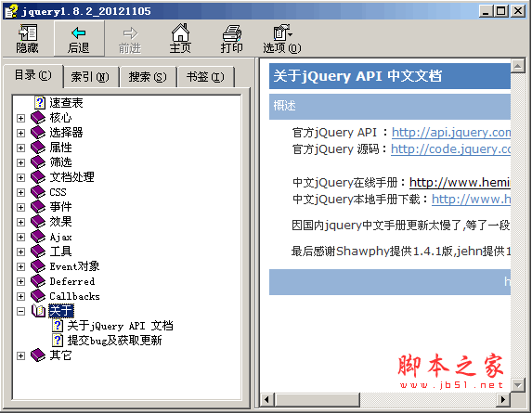
Task: Click the vertical scrollbar down arrow
Action: pyautogui.click(x=517, y=385)
